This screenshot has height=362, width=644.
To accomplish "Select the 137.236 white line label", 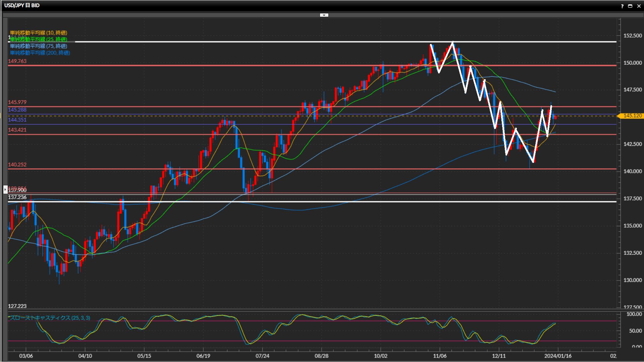I will pos(17,197).
